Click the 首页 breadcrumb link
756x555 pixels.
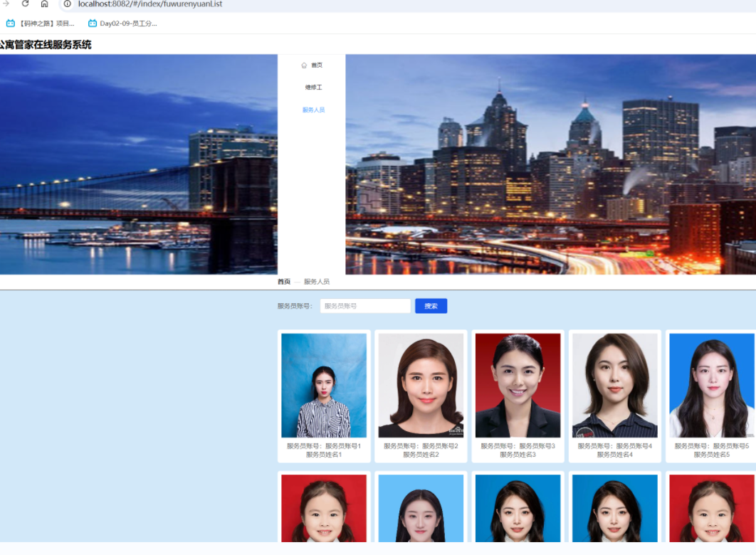point(284,282)
